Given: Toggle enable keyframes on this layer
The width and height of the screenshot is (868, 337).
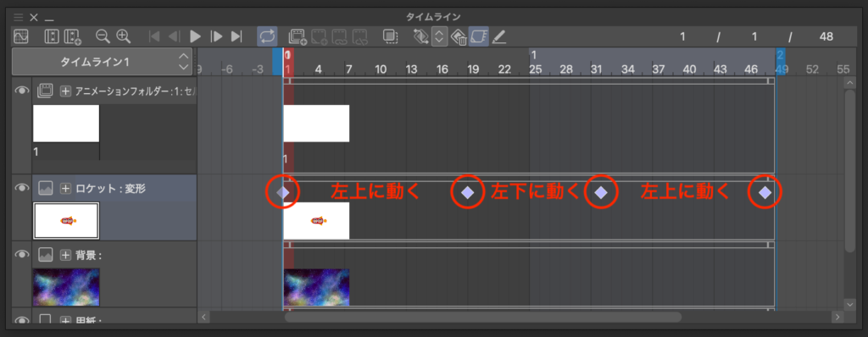Looking at the screenshot, I should click(x=478, y=36).
